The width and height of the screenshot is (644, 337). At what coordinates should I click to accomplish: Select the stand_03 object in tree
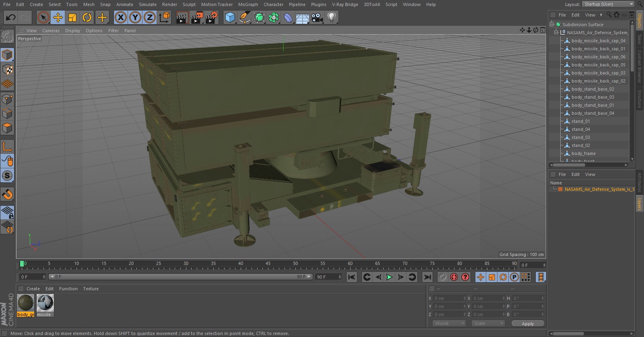pos(580,137)
